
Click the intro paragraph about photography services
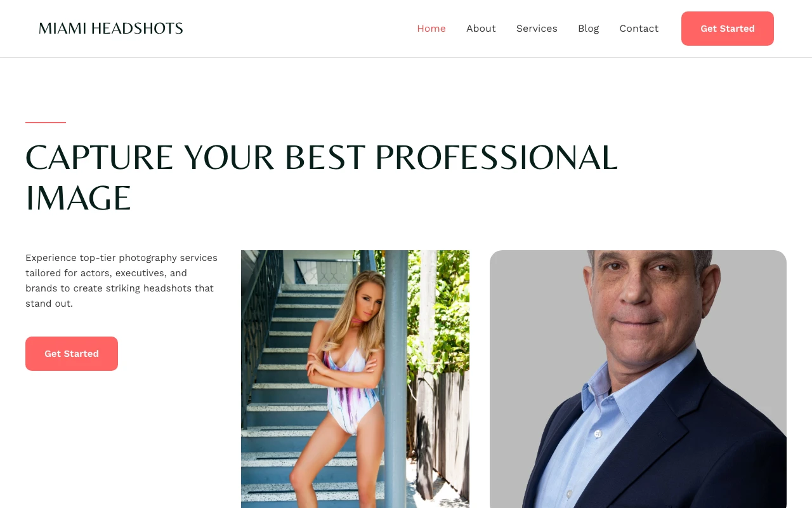pos(122,281)
